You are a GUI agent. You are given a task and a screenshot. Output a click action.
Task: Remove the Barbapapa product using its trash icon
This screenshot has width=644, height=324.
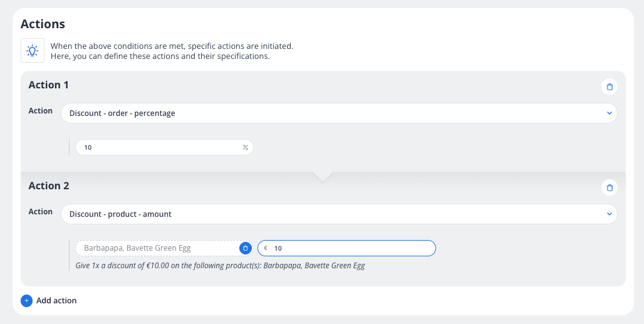[246, 248]
